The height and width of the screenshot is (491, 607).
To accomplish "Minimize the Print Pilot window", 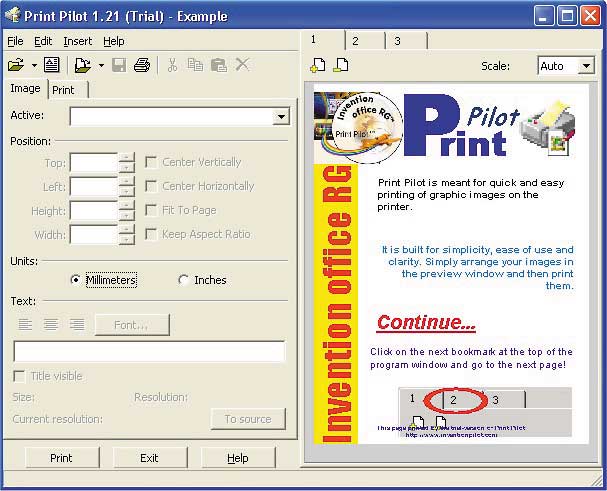I will point(544,16).
